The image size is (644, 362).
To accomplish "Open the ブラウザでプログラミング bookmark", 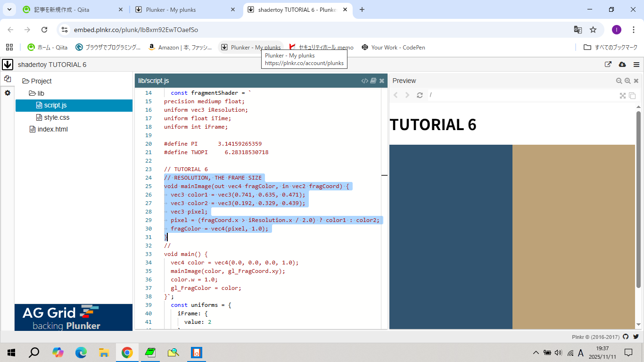I will pos(108,47).
